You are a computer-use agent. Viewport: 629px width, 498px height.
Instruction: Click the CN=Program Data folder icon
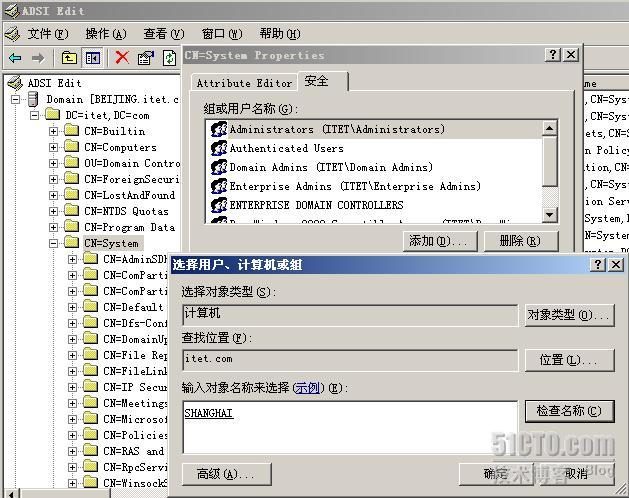coord(72,227)
